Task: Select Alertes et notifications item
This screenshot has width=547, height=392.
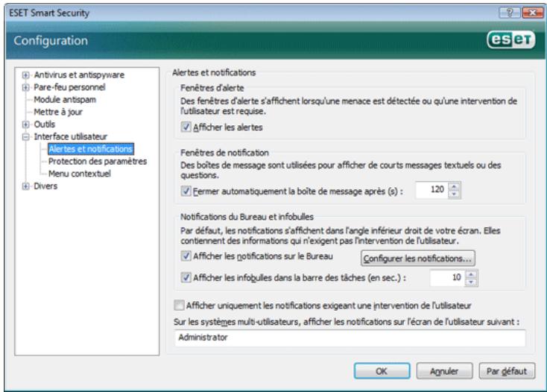Action: click(x=91, y=149)
